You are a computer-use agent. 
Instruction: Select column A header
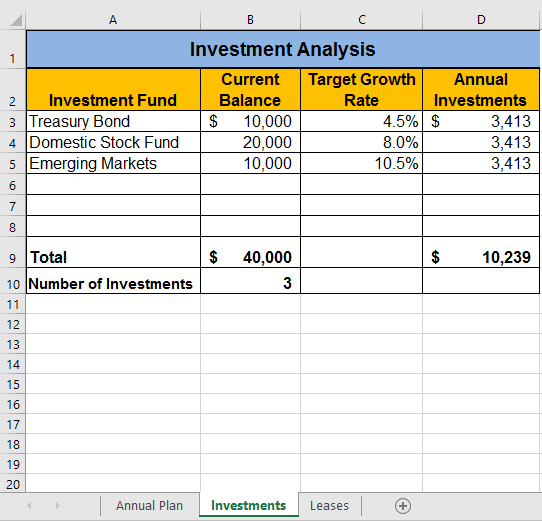click(x=113, y=20)
